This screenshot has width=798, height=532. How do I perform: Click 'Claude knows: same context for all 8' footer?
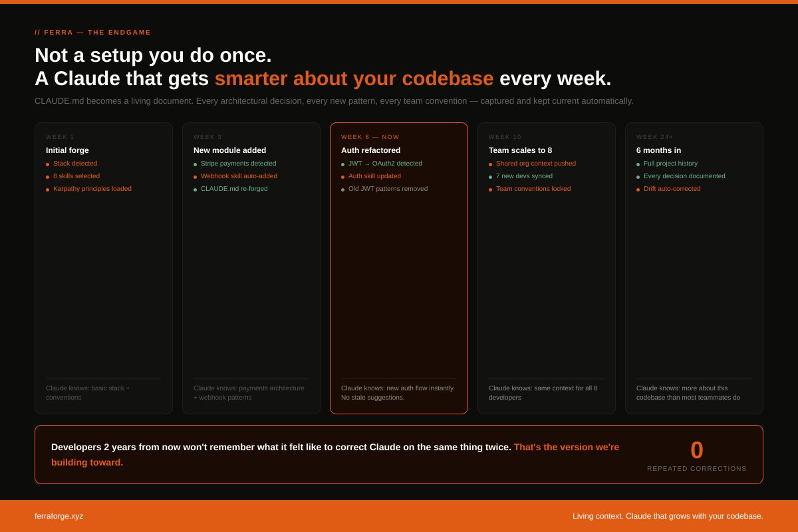[x=543, y=392]
